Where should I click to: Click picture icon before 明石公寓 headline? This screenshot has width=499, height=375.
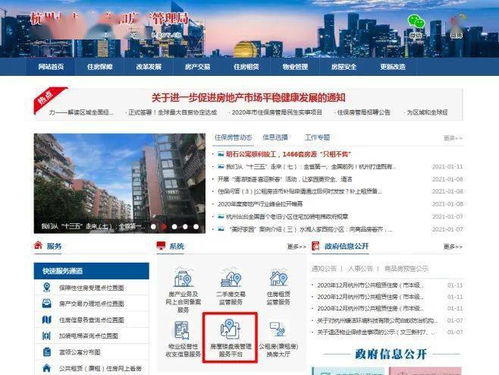pyautogui.click(x=221, y=154)
